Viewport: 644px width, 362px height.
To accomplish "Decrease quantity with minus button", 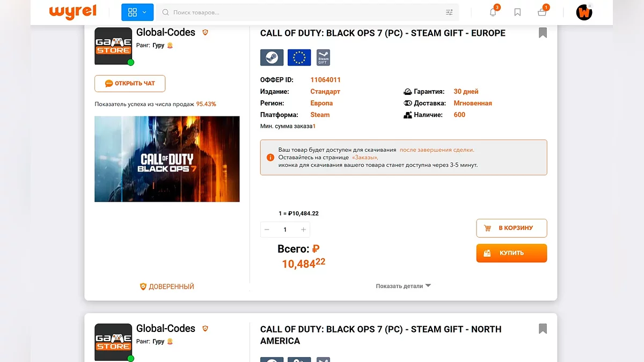I will coord(267,230).
